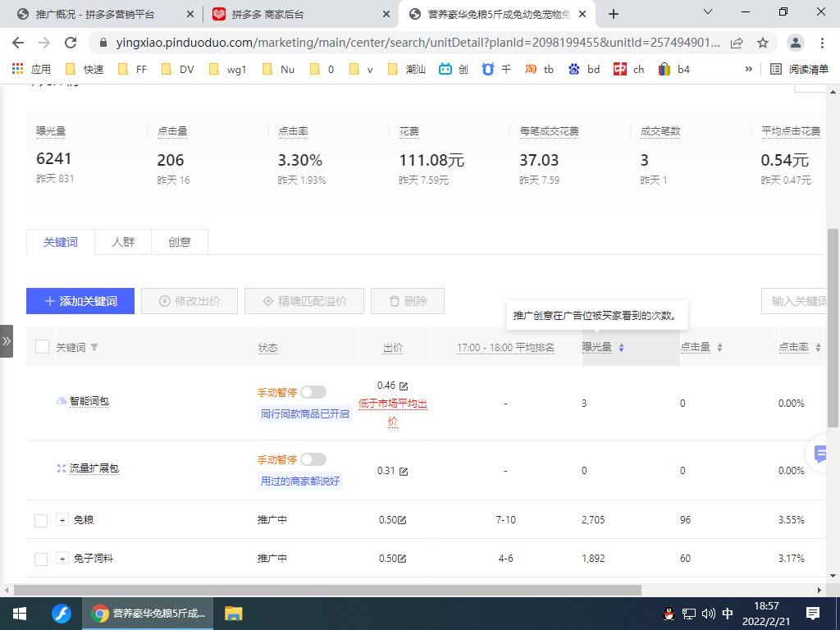Viewport: 840px width, 630px height.
Task: Check the 兔子饲料 keyword checkbox
Action: 41,559
